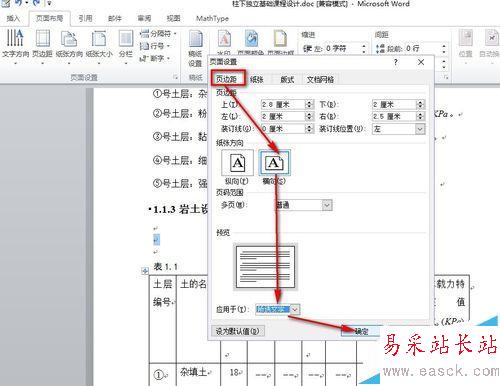500x386 pixels.
Task: Select 横向 landscape orientation
Action: [274, 163]
